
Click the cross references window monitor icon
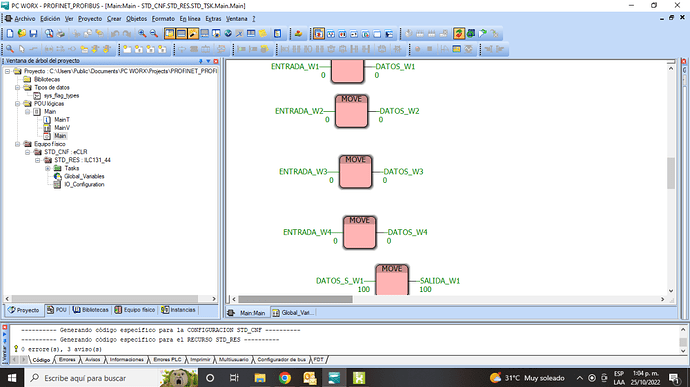[205, 33]
